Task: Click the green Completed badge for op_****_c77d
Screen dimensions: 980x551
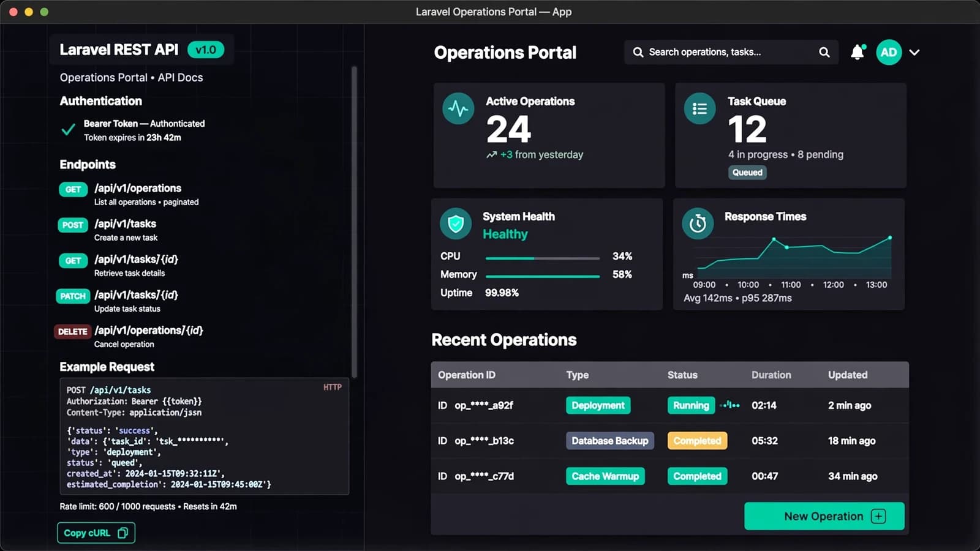Action: click(697, 476)
